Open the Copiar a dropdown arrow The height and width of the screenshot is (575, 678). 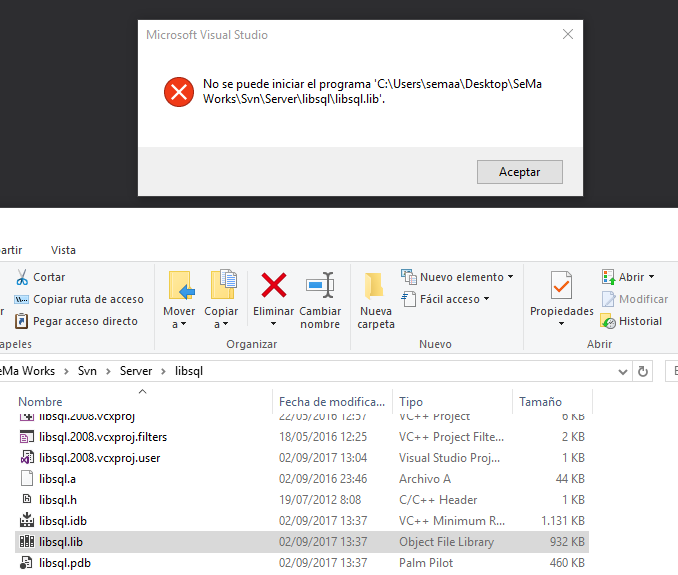[x=225, y=324]
